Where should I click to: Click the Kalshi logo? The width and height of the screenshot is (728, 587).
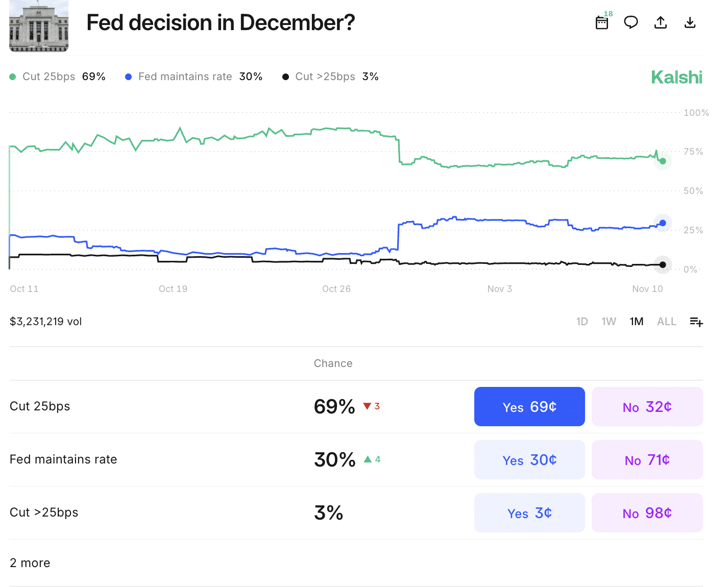click(676, 77)
